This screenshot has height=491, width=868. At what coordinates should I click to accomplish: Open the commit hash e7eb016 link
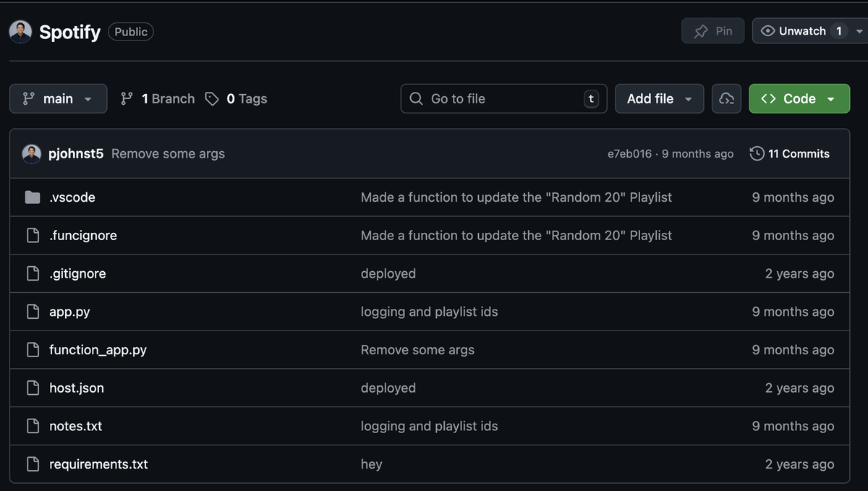pyautogui.click(x=629, y=154)
